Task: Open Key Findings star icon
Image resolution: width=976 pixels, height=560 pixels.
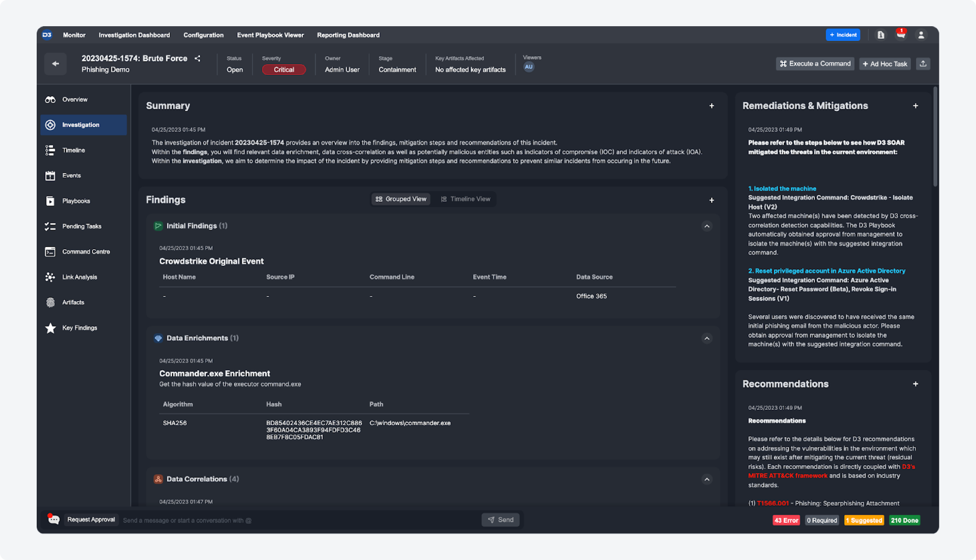Action: [x=50, y=328]
